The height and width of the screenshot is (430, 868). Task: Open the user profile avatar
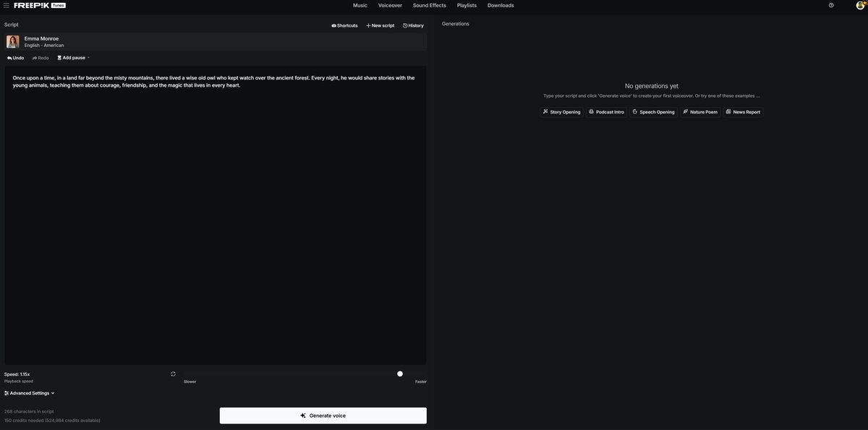[x=861, y=5]
